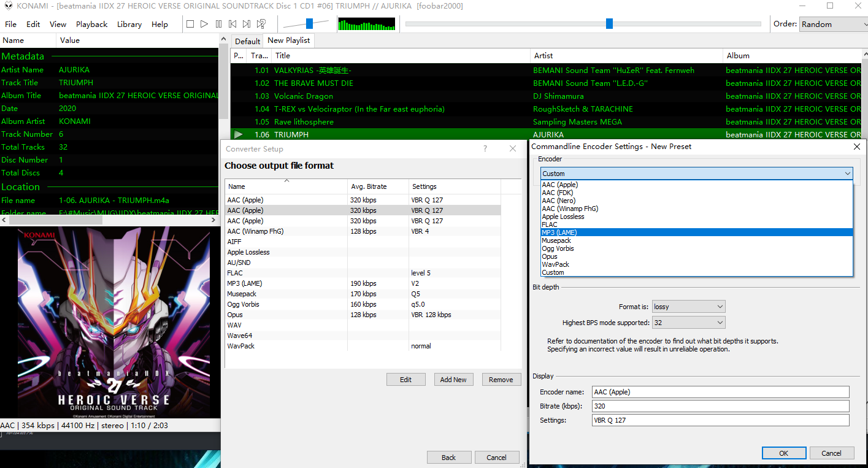Select the FLAC level 5 format row
The width and height of the screenshot is (868, 468).
[x=363, y=273]
